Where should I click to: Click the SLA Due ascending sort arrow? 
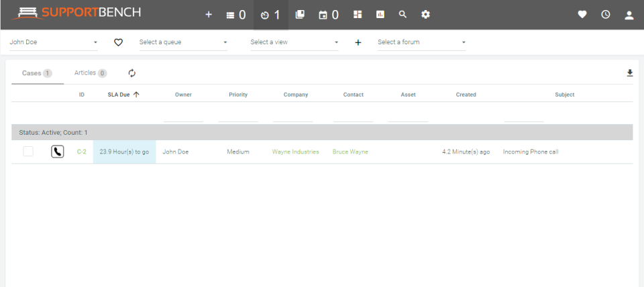tap(136, 95)
